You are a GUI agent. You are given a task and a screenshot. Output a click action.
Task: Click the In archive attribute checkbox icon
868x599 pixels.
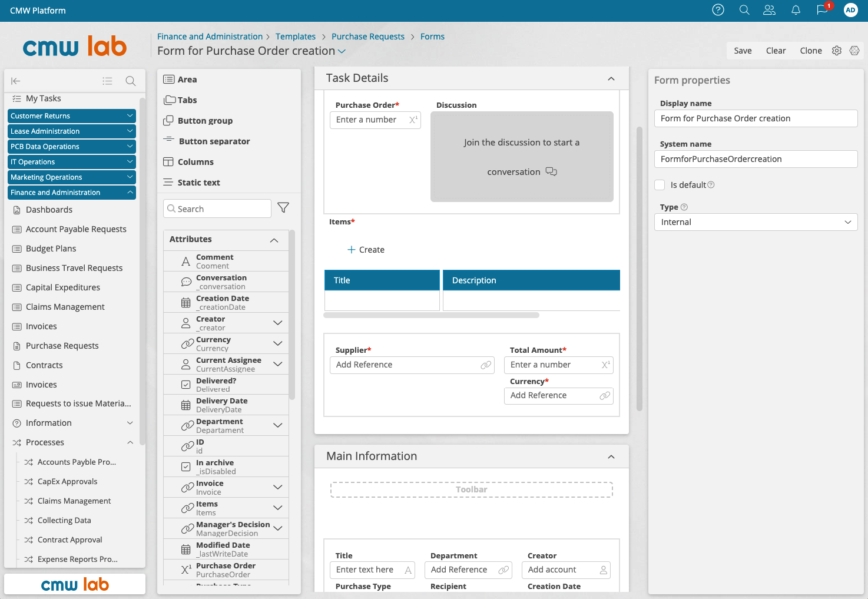186,467
